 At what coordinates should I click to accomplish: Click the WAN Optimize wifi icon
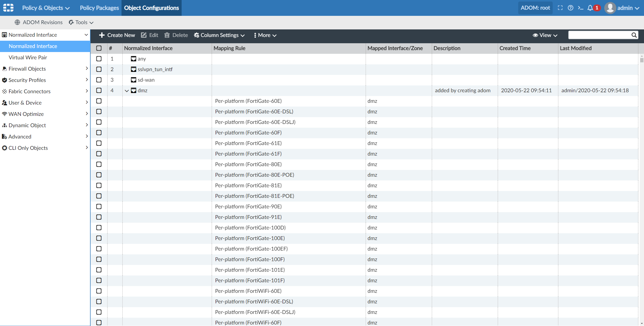pyautogui.click(x=5, y=114)
